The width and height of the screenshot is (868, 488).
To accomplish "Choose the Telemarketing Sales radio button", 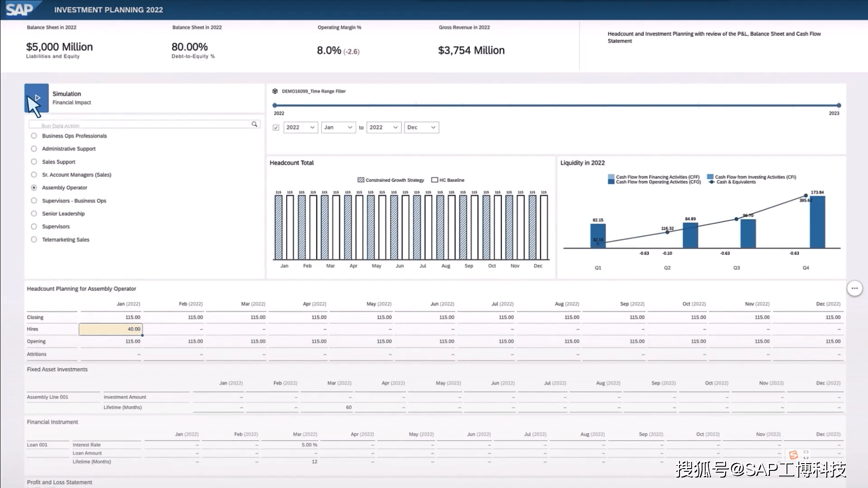I will 34,239.
